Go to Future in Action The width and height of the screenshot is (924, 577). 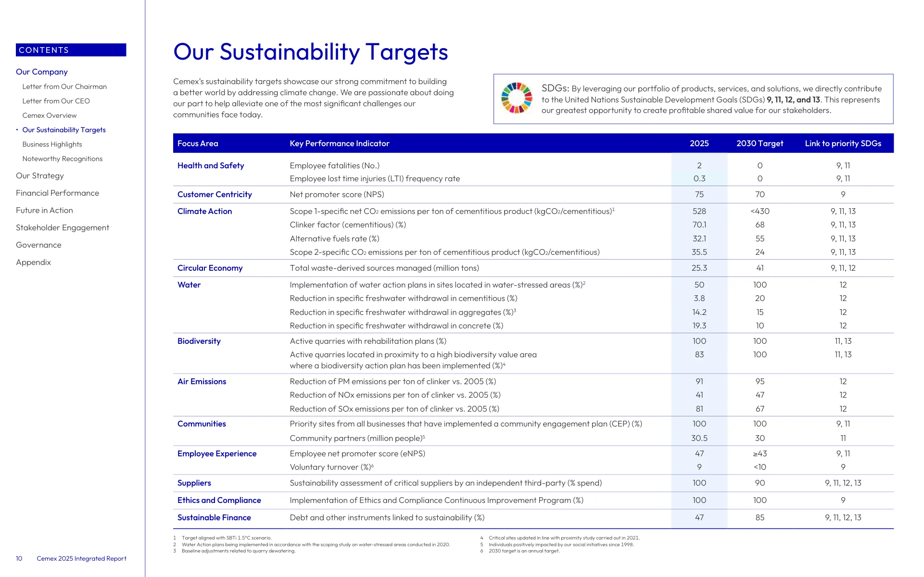44,210
